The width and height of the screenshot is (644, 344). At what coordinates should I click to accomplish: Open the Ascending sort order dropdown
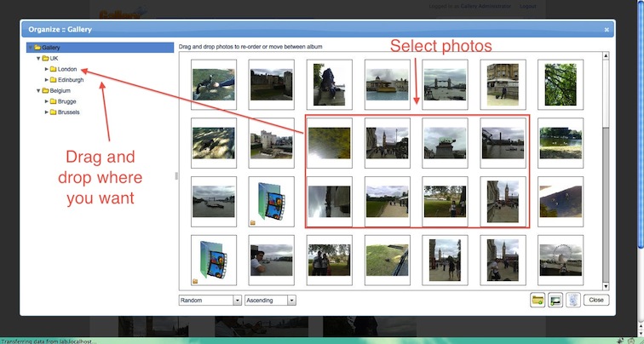(270, 301)
